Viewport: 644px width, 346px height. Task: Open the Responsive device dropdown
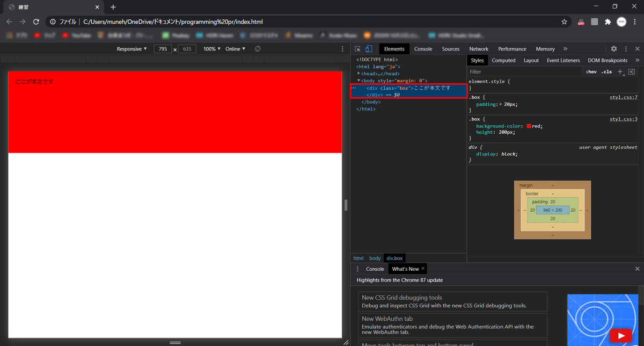131,49
